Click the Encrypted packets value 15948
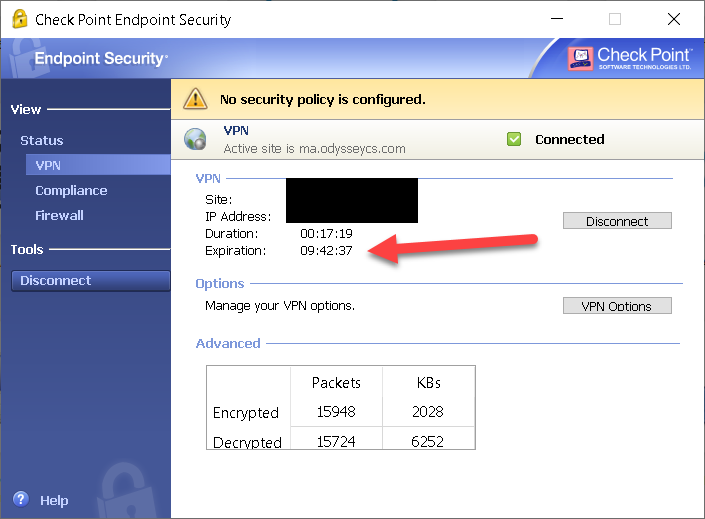Viewport: 705px width, 519px height. (x=335, y=412)
